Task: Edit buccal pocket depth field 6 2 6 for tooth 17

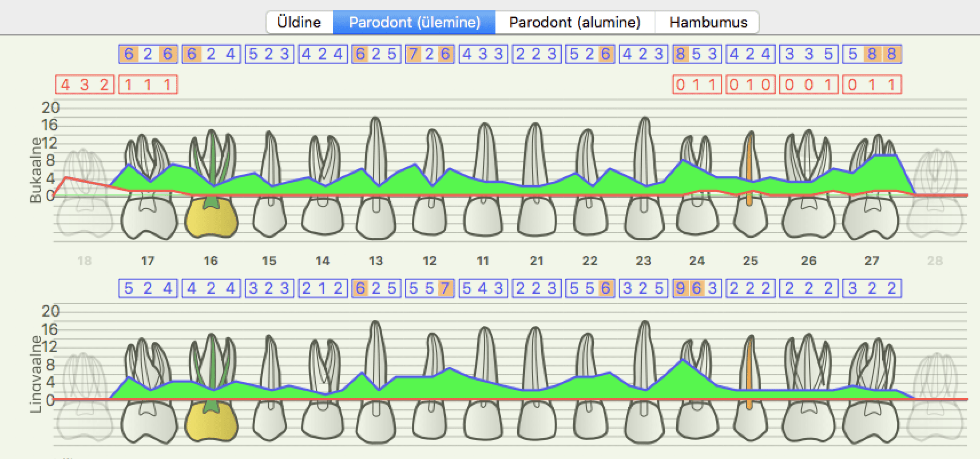Action: tap(148, 54)
